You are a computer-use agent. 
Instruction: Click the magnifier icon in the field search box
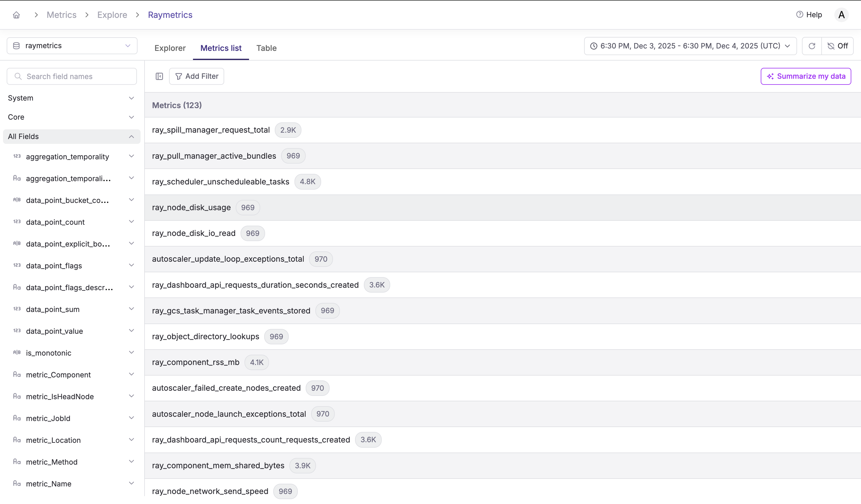(18, 76)
